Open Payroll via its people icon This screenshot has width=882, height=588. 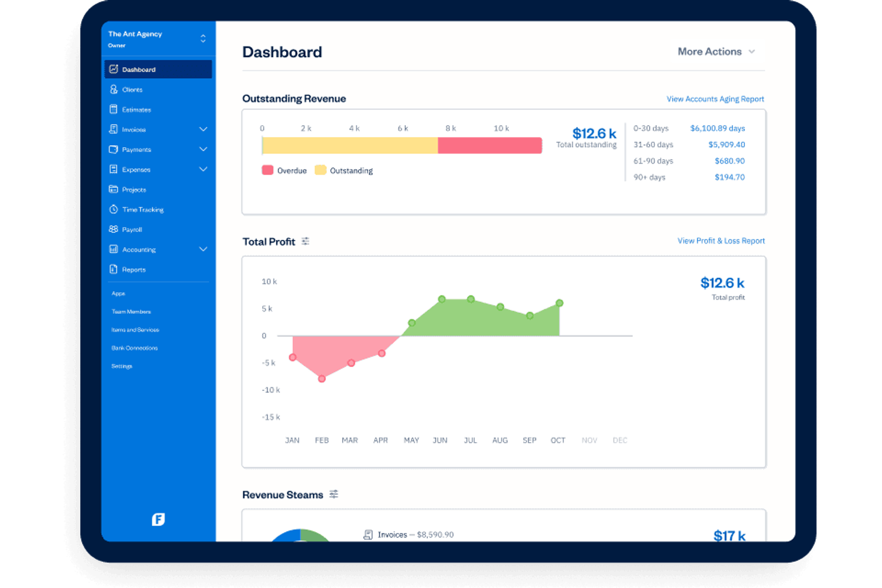[113, 229]
